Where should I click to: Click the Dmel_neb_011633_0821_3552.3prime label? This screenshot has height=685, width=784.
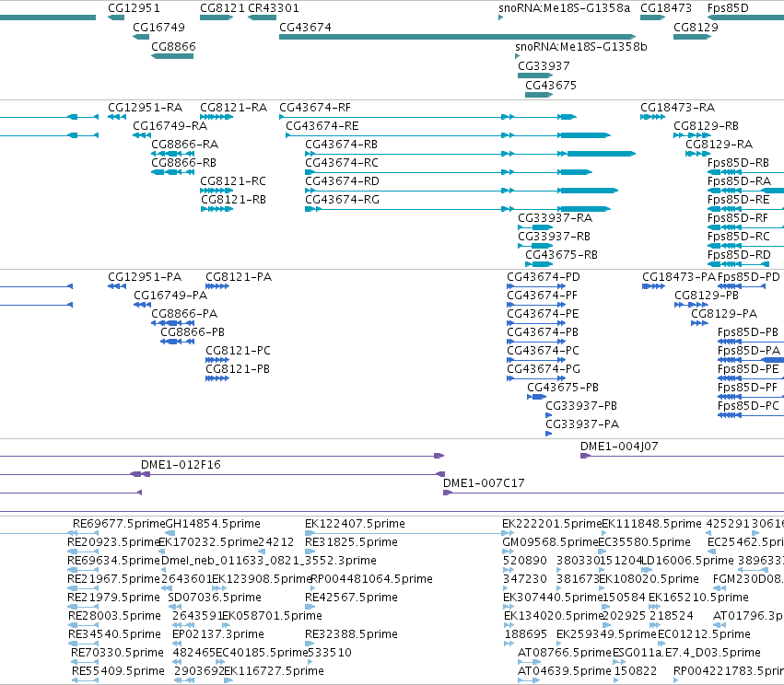(x=269, y=561)
